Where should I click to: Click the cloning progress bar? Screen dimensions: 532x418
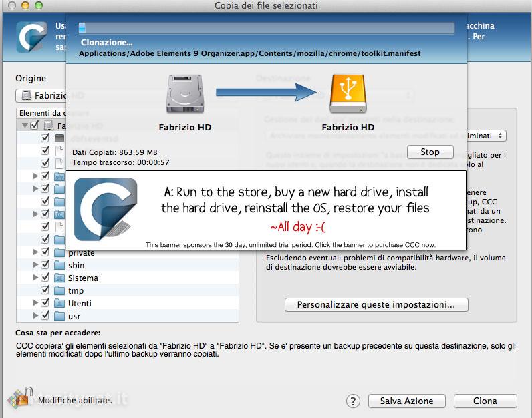[x=267, y=28]
